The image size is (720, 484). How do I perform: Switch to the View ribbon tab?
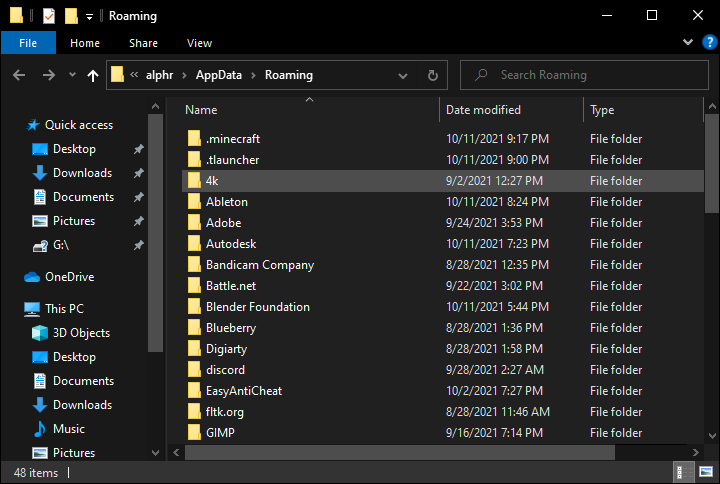tap(199, 43)
